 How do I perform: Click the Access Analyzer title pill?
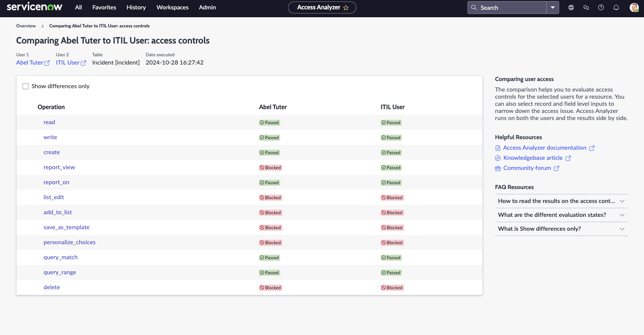322,8
